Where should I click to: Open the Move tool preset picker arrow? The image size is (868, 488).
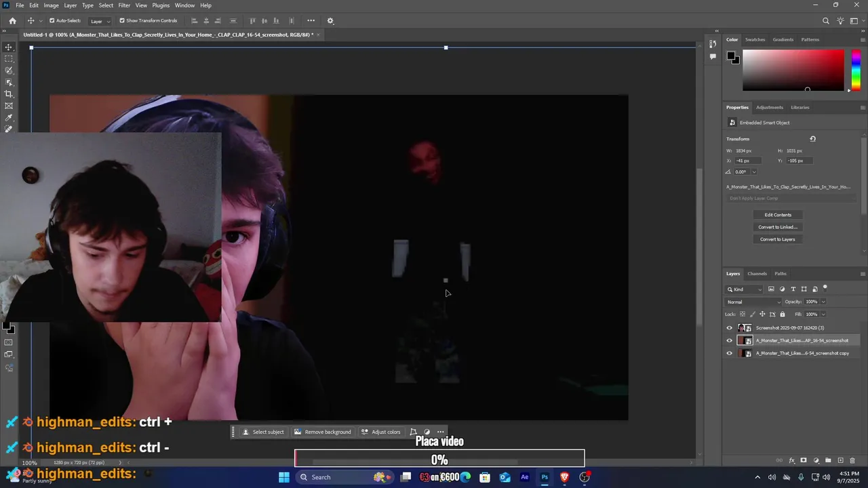tap(41, 21)
